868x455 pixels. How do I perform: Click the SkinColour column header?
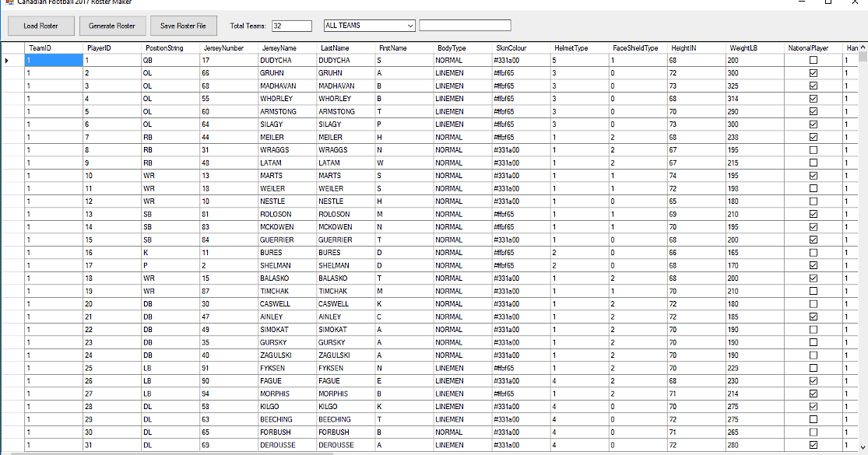pyautogui.click(x=521, y=48)
